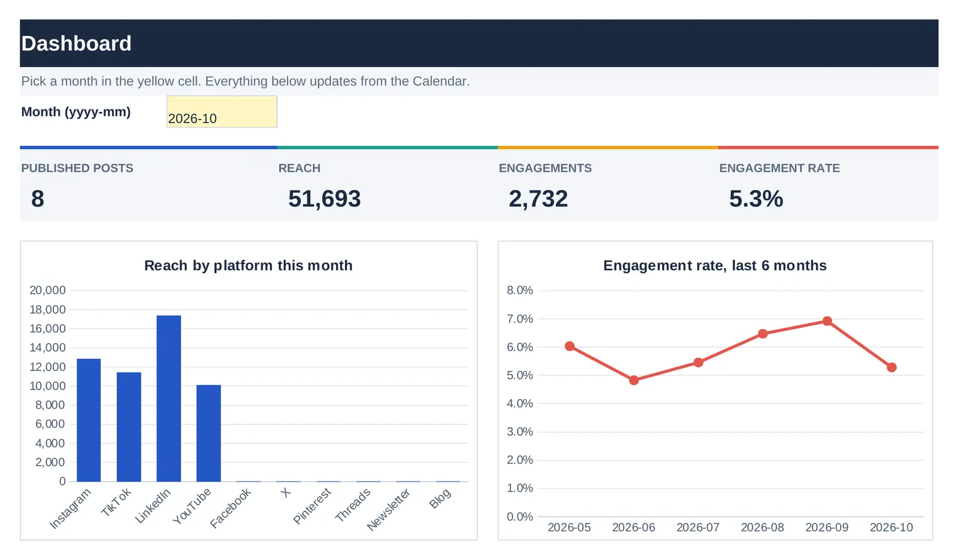Screen dimensions: 958x560
Task: Click the 2026-08 data point on line chart
Action: click(x=763, y=334)
